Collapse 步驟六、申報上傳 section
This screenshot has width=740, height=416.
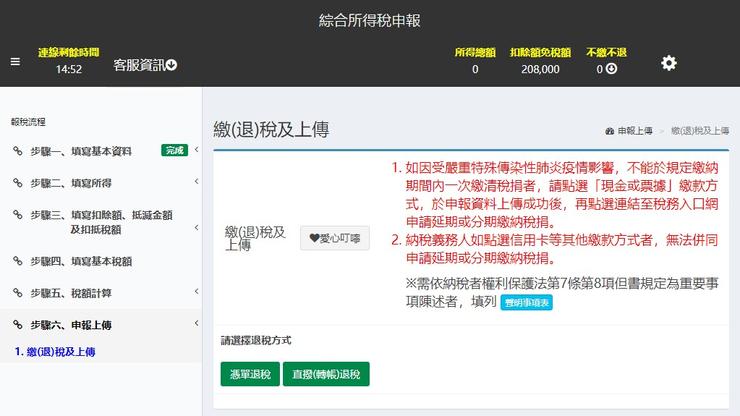coord(196,324)
